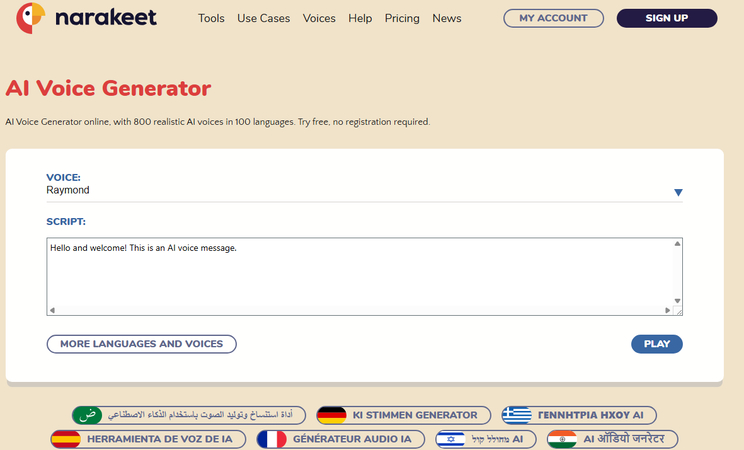Click the Indian flag icon
Screen dimensions: 744x450
(562, 439)
